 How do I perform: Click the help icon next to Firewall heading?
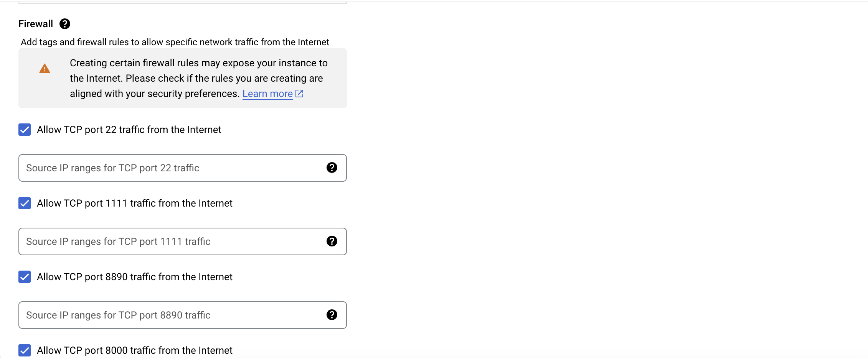65,24
